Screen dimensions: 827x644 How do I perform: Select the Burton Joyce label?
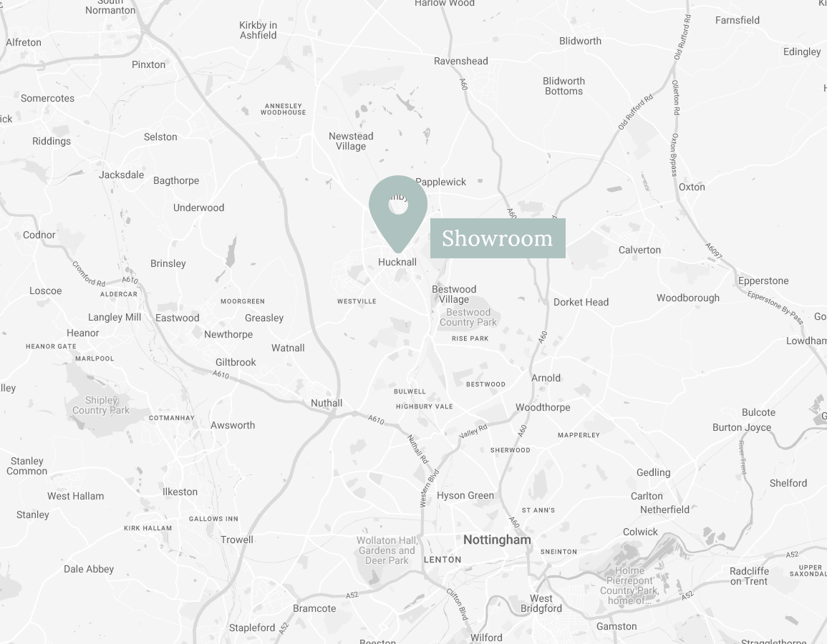[742, 427]
